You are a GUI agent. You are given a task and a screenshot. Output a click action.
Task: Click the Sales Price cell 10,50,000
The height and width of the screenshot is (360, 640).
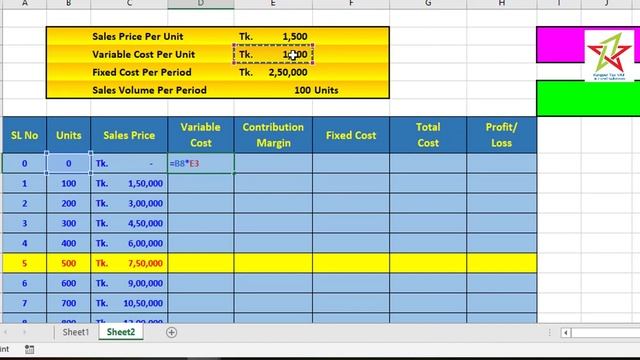[129, 303]
